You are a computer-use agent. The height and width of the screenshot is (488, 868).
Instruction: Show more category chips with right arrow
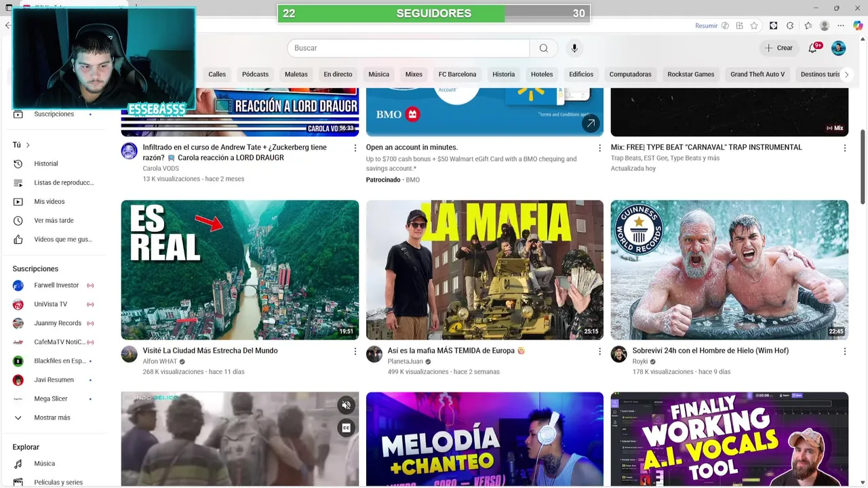coord(846,75)
